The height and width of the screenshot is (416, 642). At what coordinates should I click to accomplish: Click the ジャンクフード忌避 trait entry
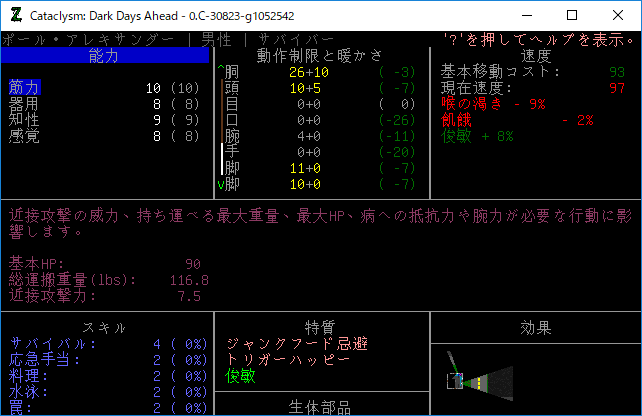pos(297,343)
